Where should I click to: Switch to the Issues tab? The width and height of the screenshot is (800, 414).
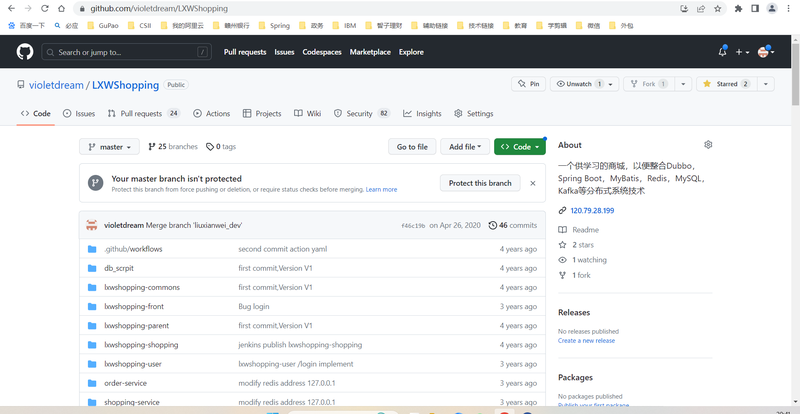point(79,114)
